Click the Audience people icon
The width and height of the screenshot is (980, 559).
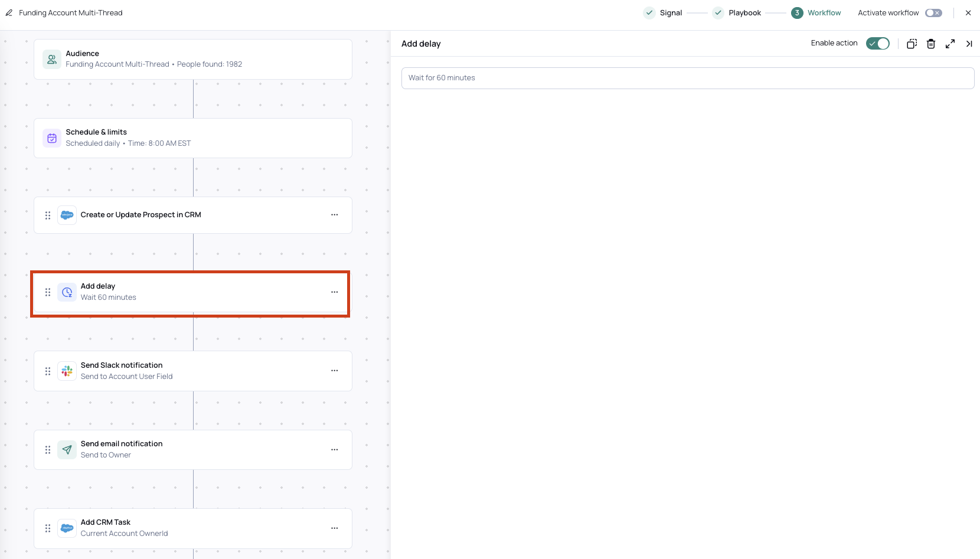(x=52, y=59)
